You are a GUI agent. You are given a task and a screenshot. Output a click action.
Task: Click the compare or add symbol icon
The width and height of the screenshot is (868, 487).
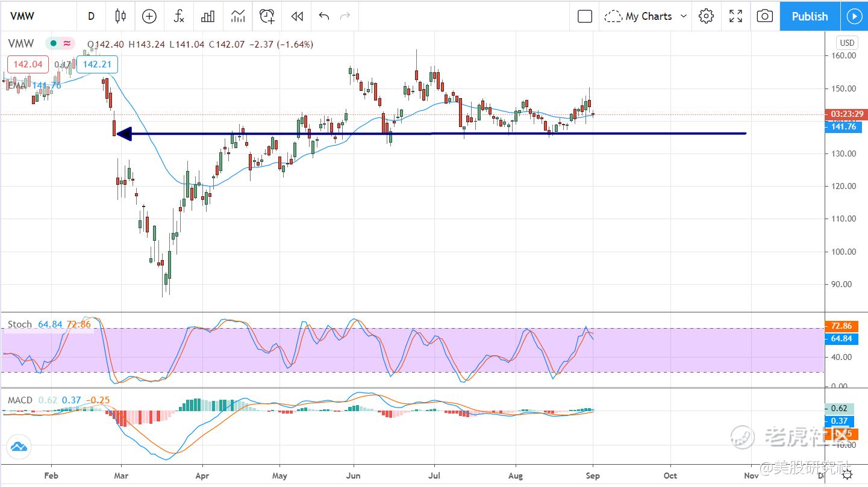(149, 16)
